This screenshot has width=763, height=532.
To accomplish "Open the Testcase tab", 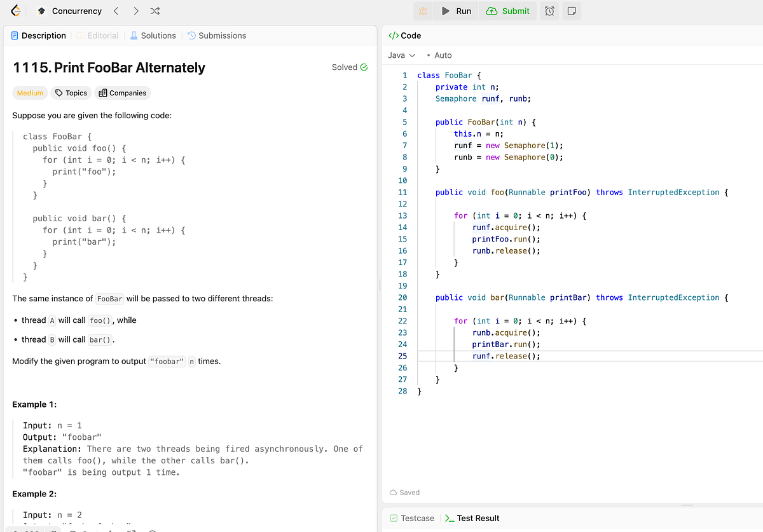I will point(412,518).
